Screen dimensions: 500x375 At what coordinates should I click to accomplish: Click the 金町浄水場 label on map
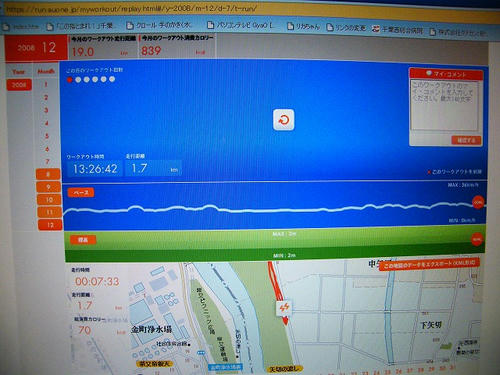[x=151, y=329]
